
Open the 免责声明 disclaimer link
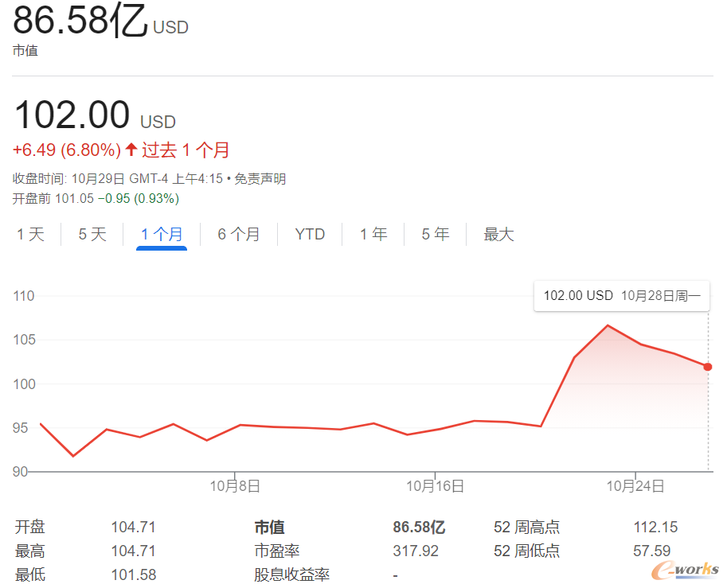point(260,179)
